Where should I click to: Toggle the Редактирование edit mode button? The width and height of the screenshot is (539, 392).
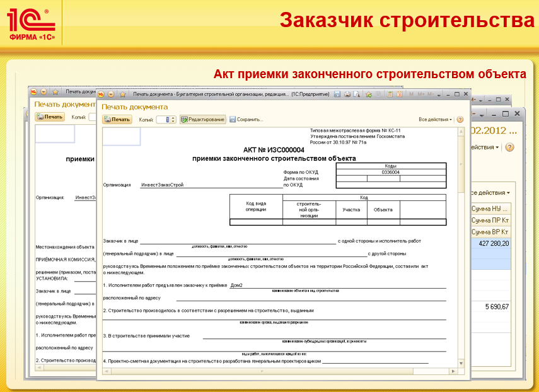(x=202, y=120)
